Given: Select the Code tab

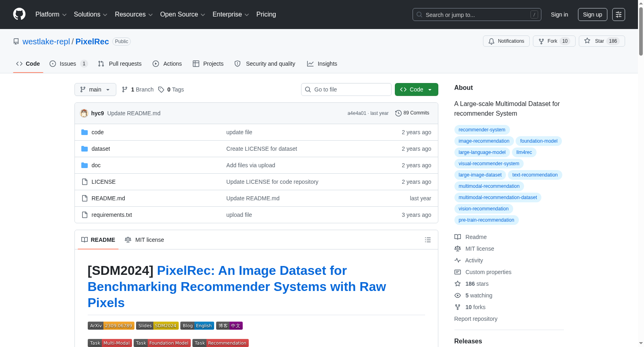Looking at the screenshot, I should (x=28, y=64).
